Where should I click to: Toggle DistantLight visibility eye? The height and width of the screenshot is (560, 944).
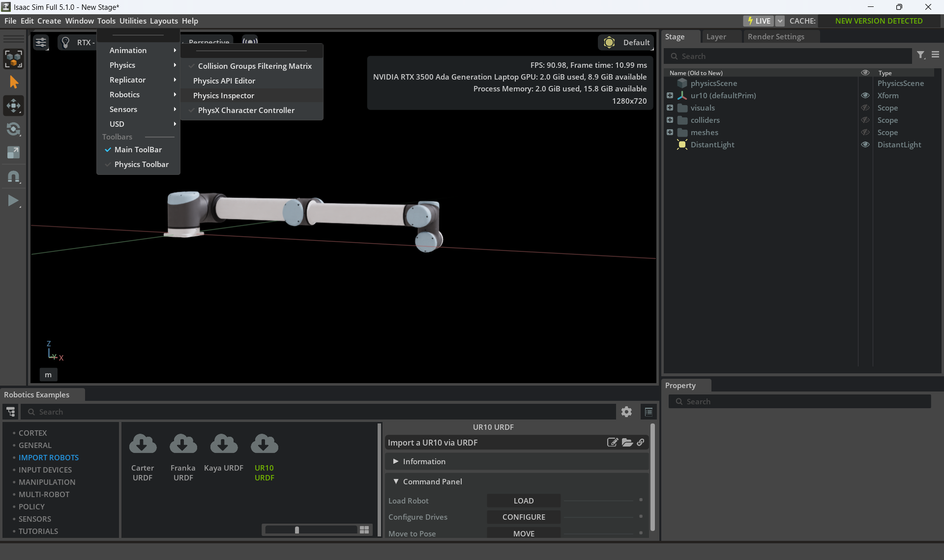(x=865, y=144)
